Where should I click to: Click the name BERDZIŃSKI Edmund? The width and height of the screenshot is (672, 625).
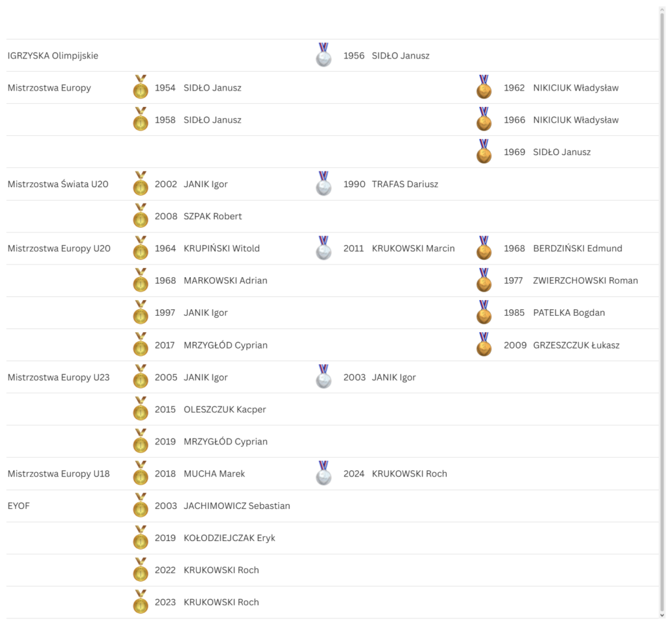coord(577,248)
